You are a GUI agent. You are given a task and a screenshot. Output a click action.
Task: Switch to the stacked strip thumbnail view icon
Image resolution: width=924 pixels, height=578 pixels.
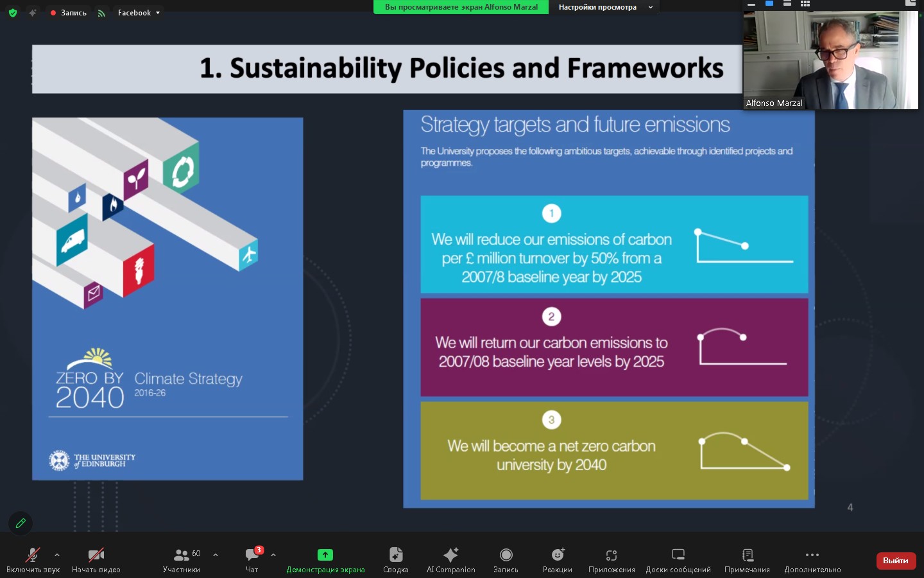click(x=787, y=3)
